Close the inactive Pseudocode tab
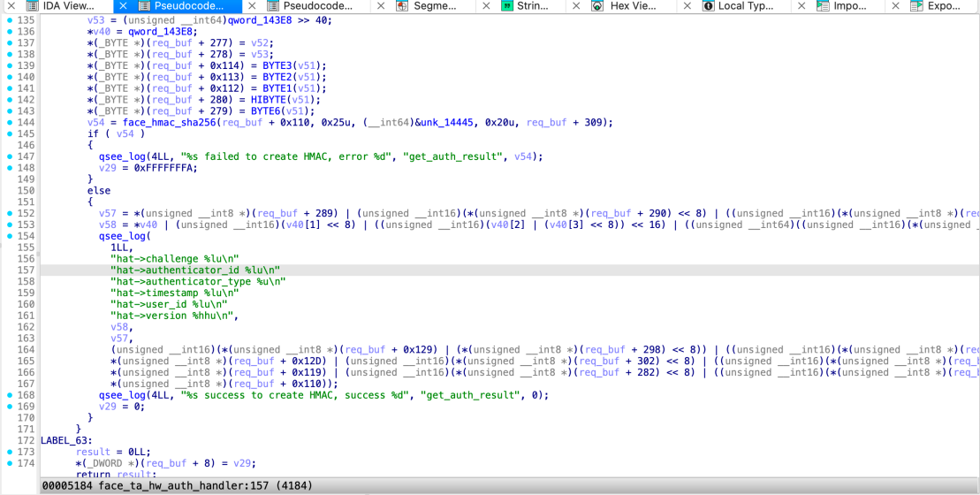980x495 pixels. [252, 6]
